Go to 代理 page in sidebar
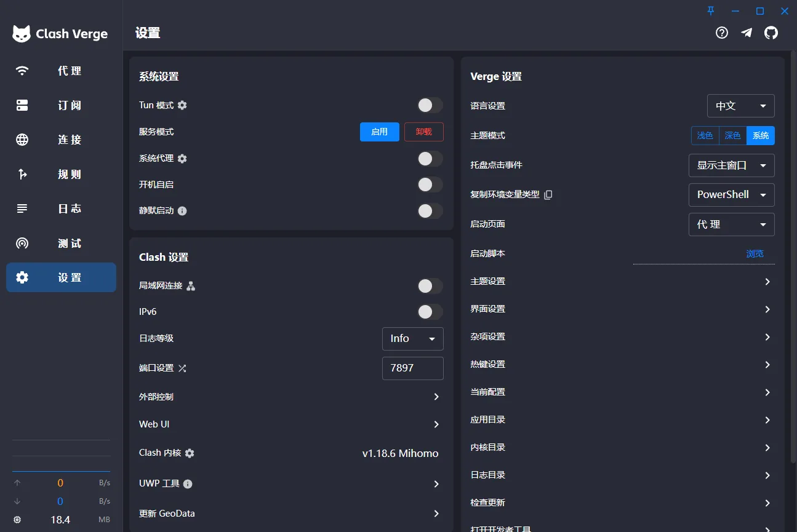 61,71
